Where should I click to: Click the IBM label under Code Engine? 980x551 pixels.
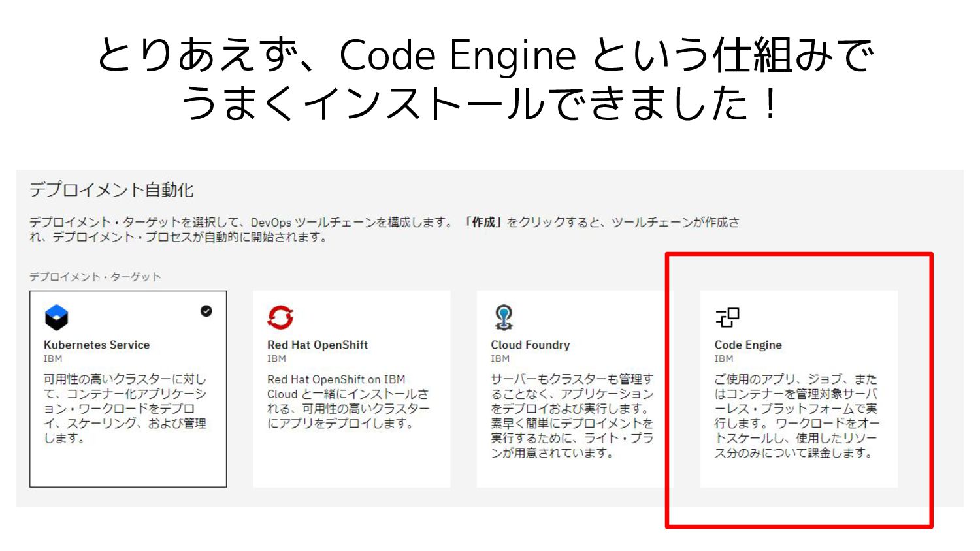coord(724,358)
